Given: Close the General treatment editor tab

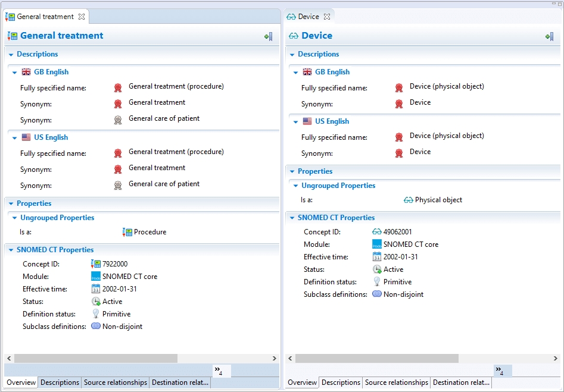Looking at the screenshot, I should pyautogui.click(x=82, y=17).
